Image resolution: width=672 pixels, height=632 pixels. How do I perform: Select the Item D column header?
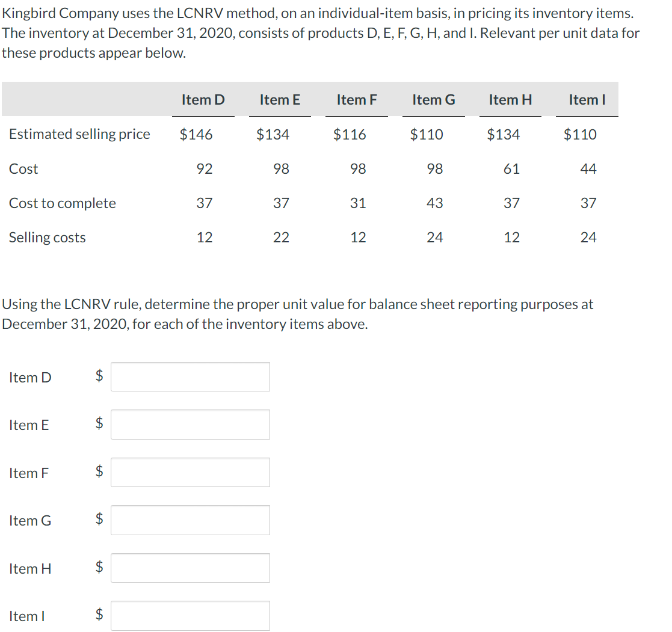(x=203, y=100)
